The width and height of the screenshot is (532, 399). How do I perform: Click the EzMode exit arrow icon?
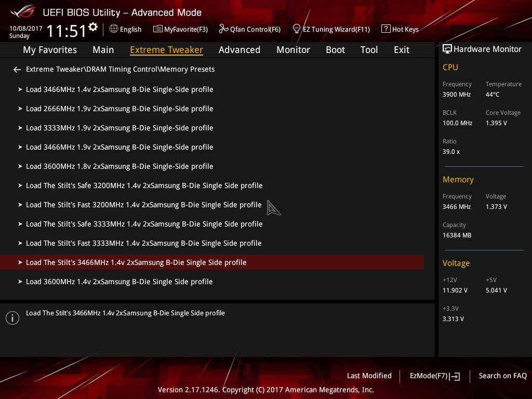pyautogui.click(x=455, y=376)
